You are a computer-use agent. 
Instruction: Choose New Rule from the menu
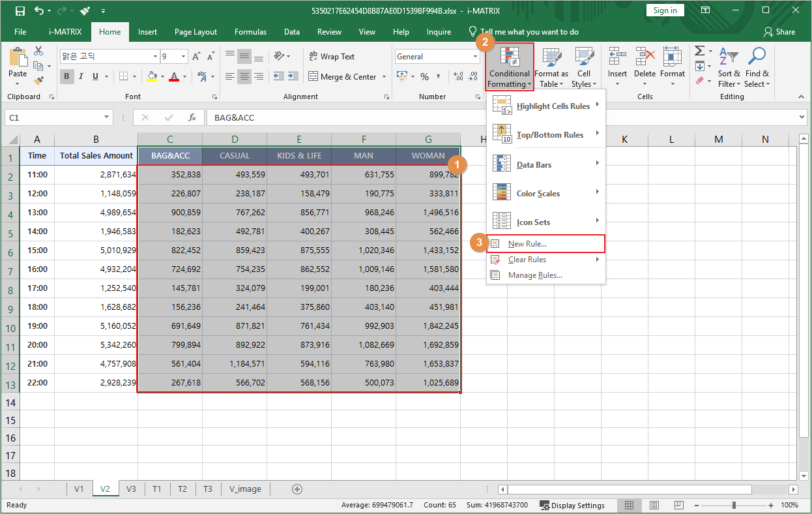pyautogui.click(x=527, y=244)
